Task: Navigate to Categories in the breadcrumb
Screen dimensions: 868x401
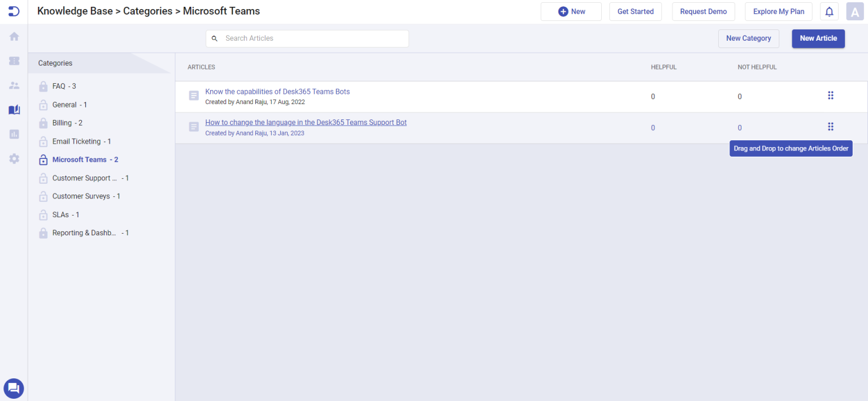Action: 147,11
